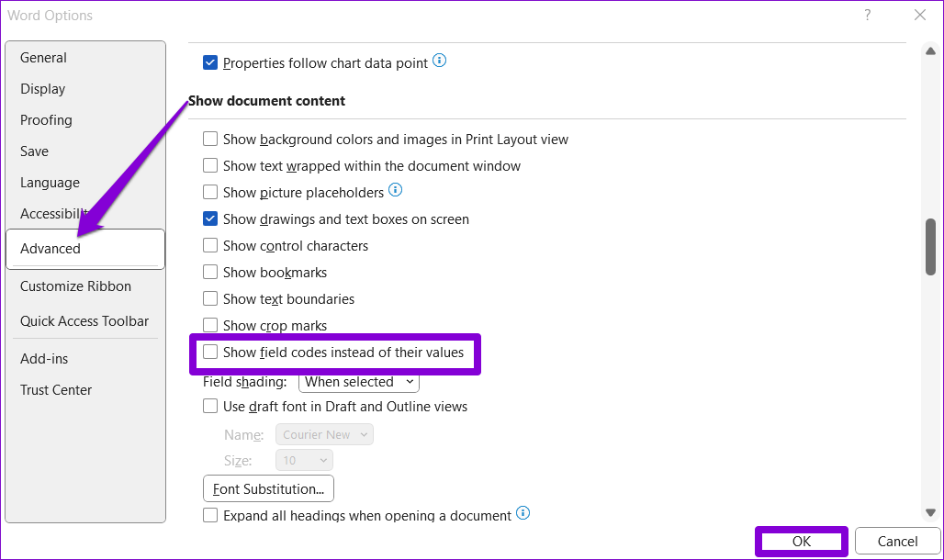Uncheck Show drawings and text boxes on screen

pos(210,218)
